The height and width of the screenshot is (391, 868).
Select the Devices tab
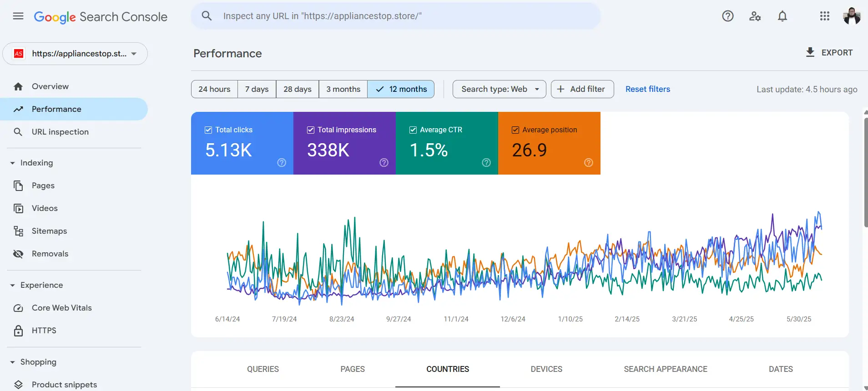coord(546,369)
